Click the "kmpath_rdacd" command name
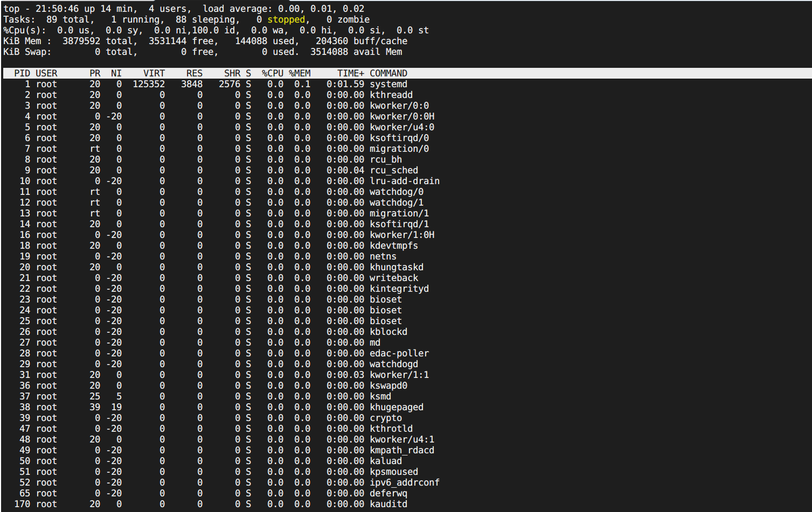 [x=402, y=450]
